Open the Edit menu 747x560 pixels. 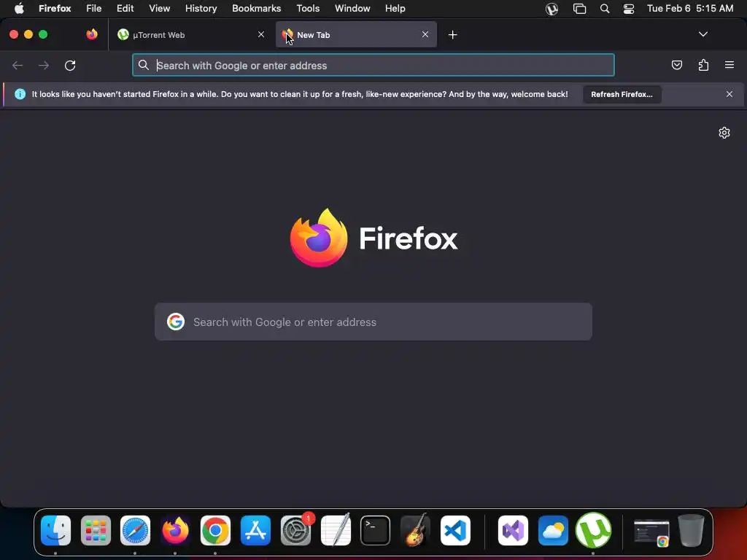pyautogui.click(x=125, y=9)
